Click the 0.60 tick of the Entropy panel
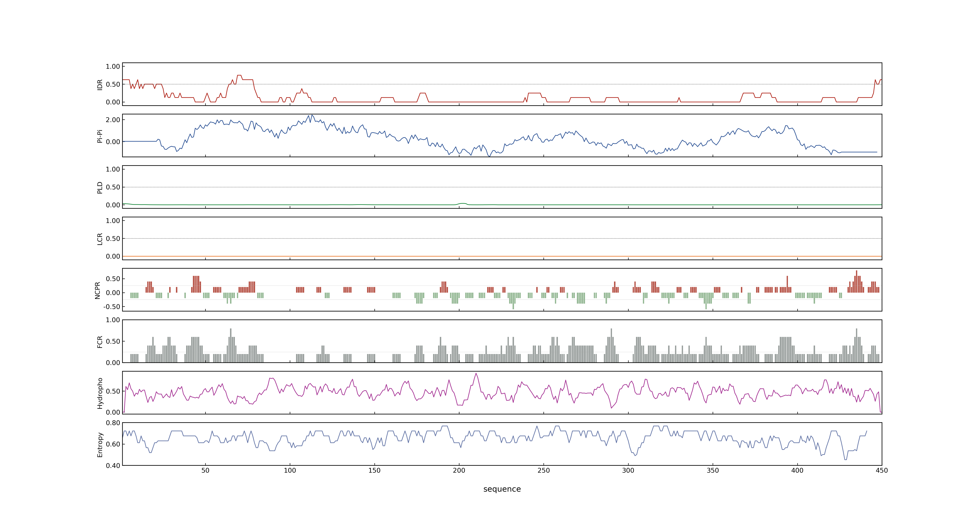 (113, 444)
